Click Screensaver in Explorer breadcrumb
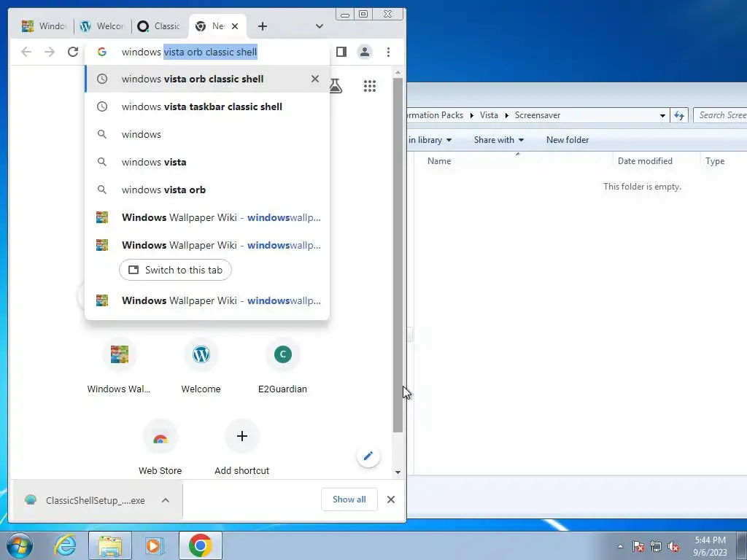Image resolution: width=747 pixels, height=560 pixels. pos(538,115)
